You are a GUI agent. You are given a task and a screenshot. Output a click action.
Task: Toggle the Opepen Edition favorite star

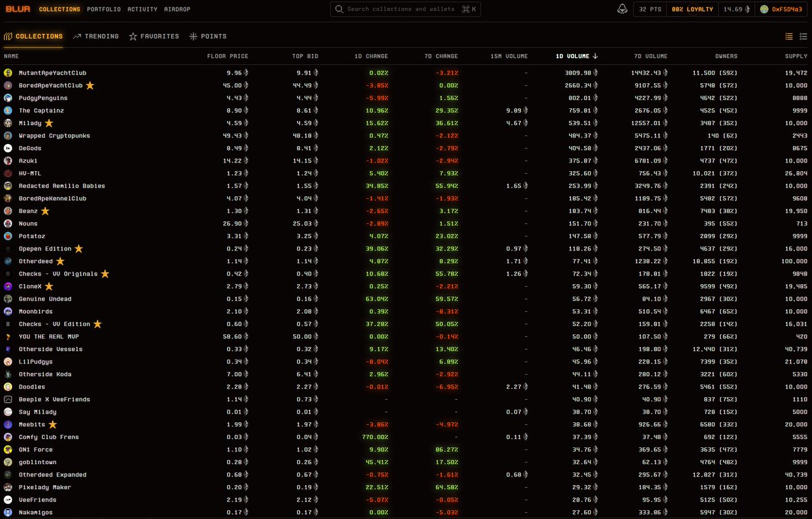pos(78,249)
